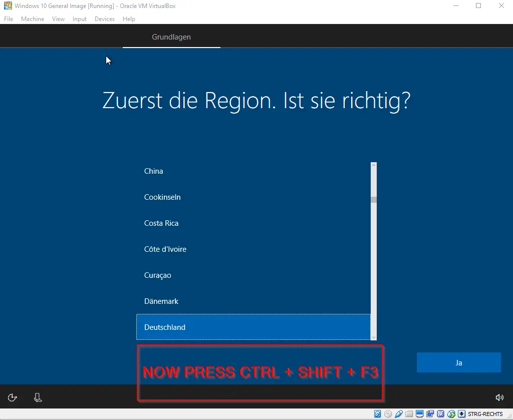Click the Cortana microphone icon
Image resolution: width=513 pixels, height=420 pixels.
pos(38,397)
